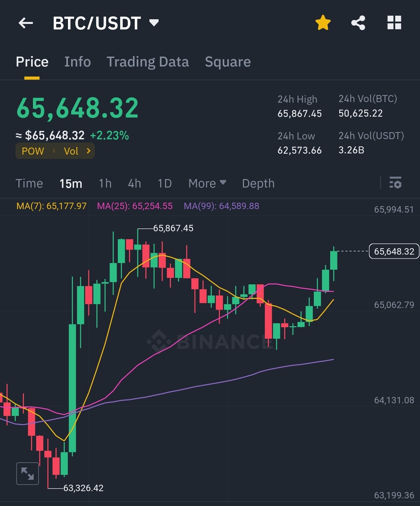Open chart indicator settings icon
Viewport: 420px width, 506px height.
[x=395, y=183]
